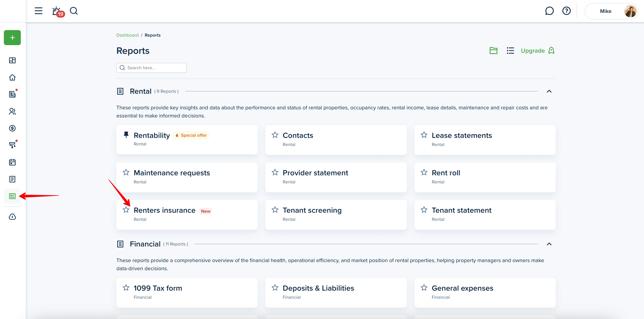Open the Provider statement report
Image resolution: width=644 pixels, height=319 pixels.
[x=315, y=173]
